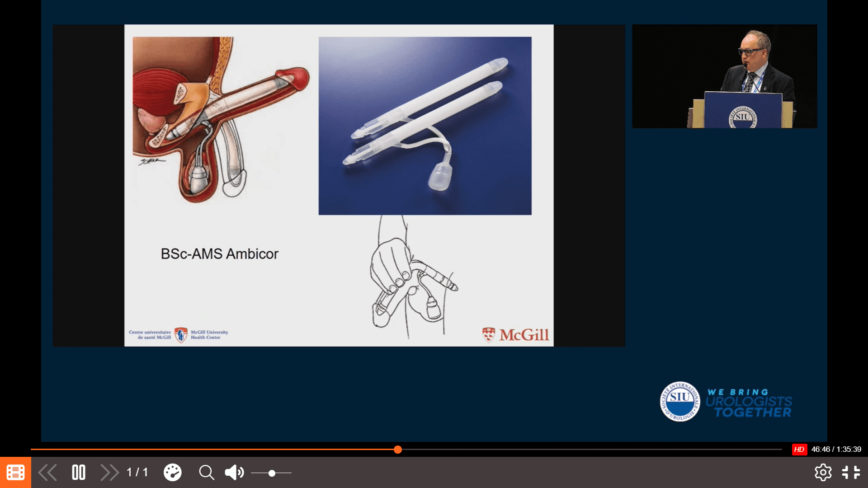
Task: Open the search magnifier tool
Action: (x=207, y=473)
